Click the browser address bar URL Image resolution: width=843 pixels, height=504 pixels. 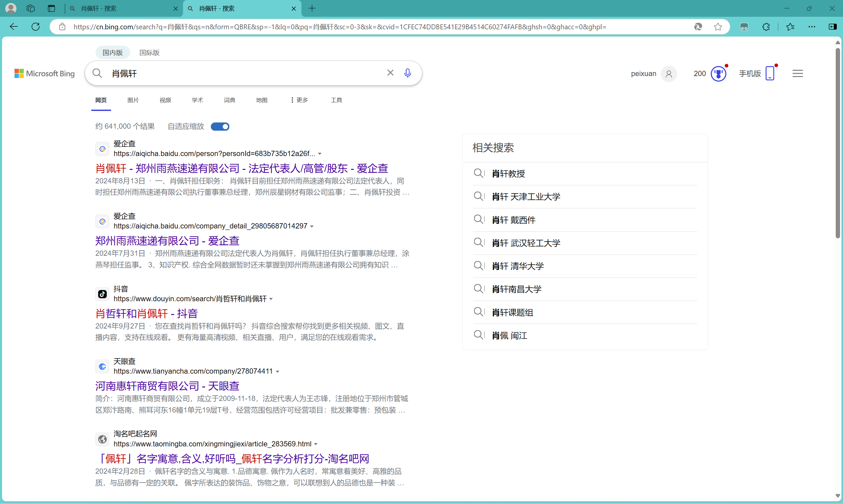pyautogui.click(x=340, y=26)
